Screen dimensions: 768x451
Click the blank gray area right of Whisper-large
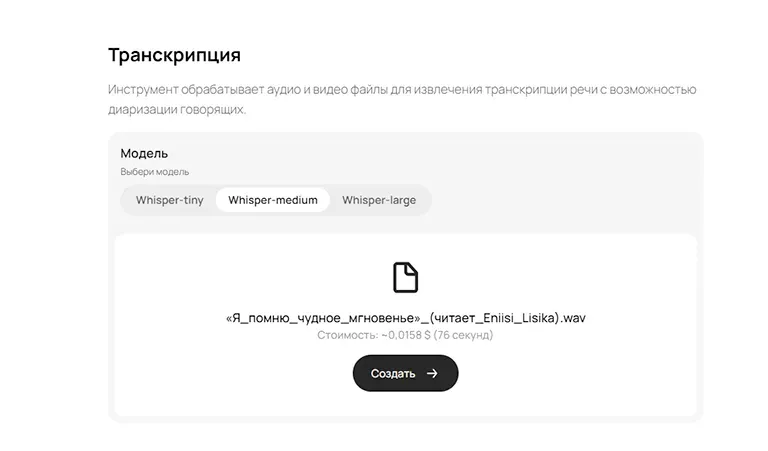[563, 200]
